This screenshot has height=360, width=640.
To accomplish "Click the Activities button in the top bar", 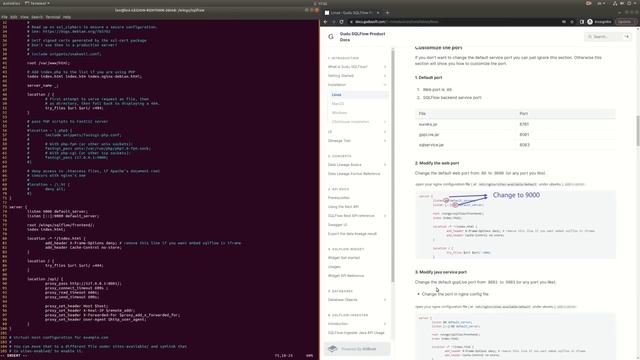I will [x=11, y=3].
